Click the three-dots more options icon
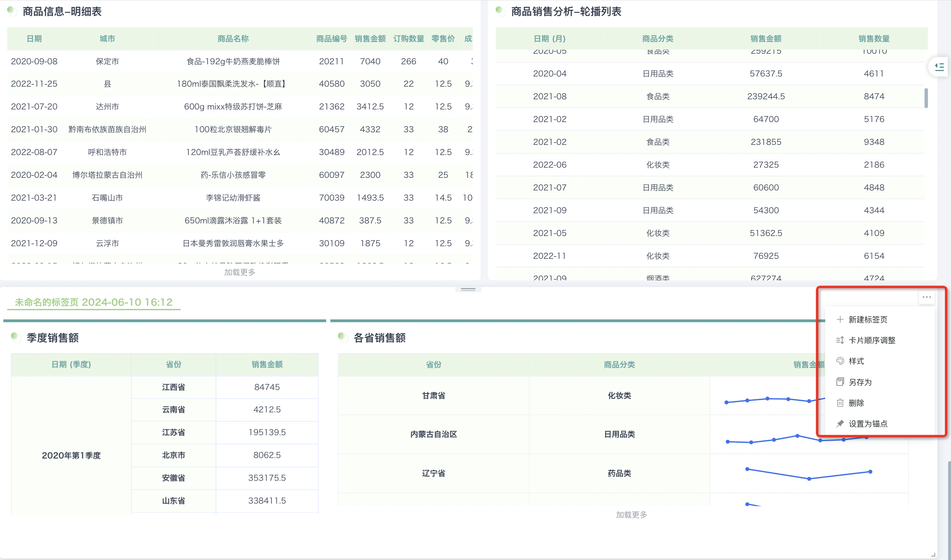951x560 pixels. 927,297
